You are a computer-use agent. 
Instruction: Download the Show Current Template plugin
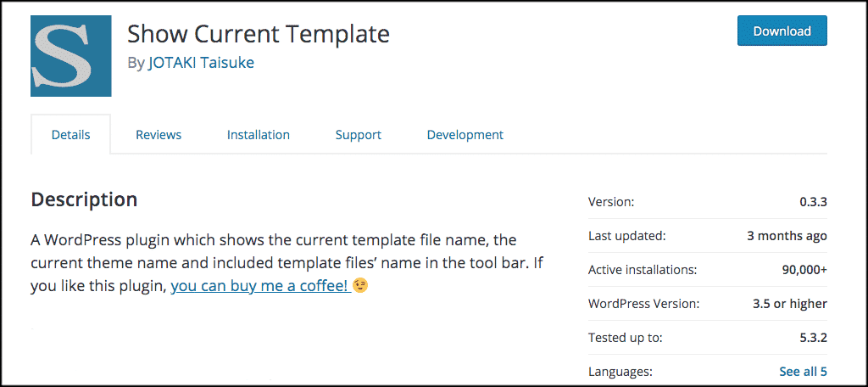(x=782, y=31)
